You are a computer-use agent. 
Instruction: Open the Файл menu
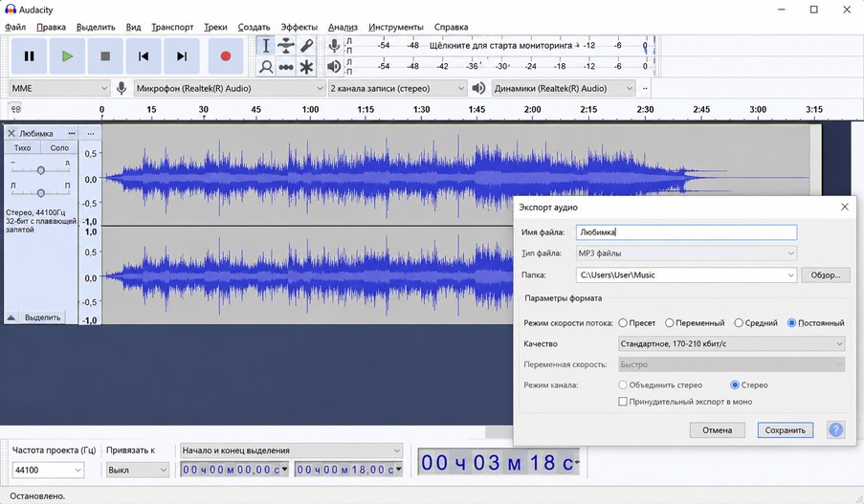coord(15,27)
